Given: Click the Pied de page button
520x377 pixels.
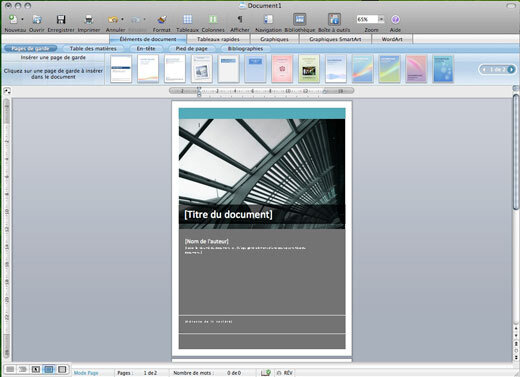Looking at the screenshot, I should (x=191, y=49).
